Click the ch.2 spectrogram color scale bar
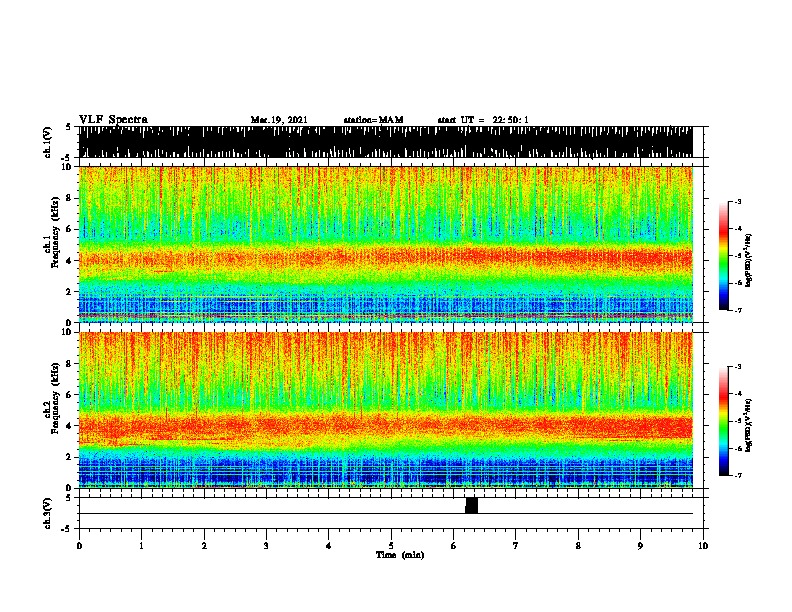Viewport: 792px width, 612px height. pos(723,421)
